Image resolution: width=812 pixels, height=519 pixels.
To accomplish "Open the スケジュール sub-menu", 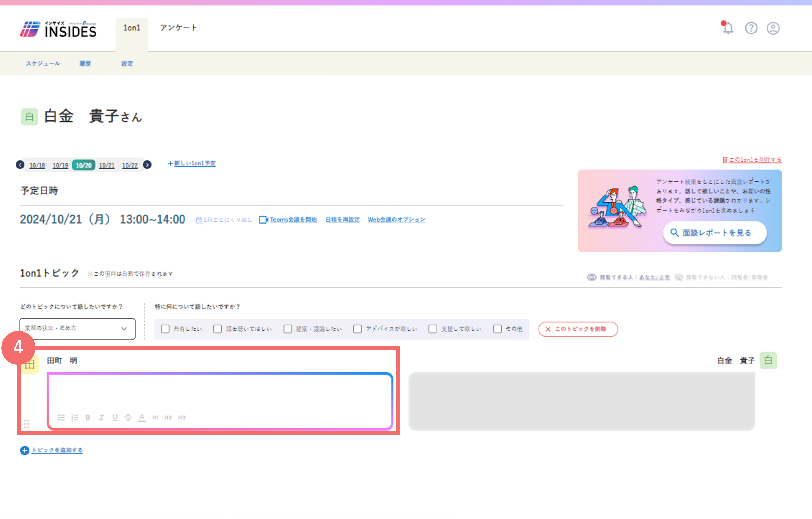I will coord(43,63).
